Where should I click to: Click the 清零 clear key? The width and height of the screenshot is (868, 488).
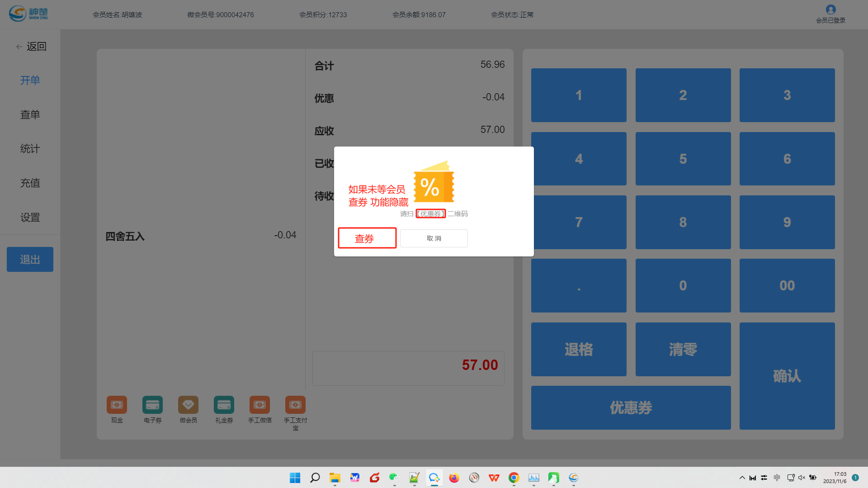click(x=683, y=349)
